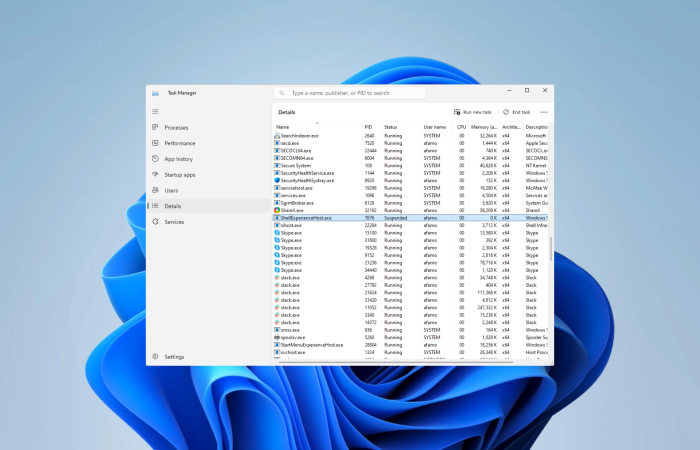This screenshot has height=450, width=700.
Task: Click the End task button
Action: coord(517,112)
